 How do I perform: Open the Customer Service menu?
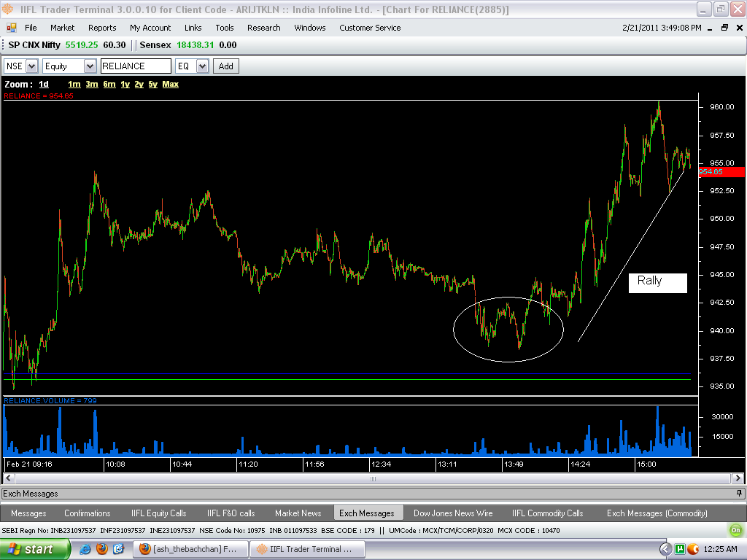pos(370,28)
